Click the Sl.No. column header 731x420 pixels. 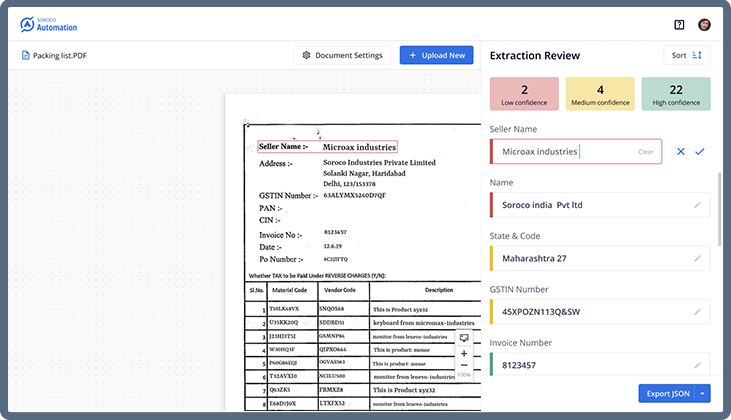256,290
